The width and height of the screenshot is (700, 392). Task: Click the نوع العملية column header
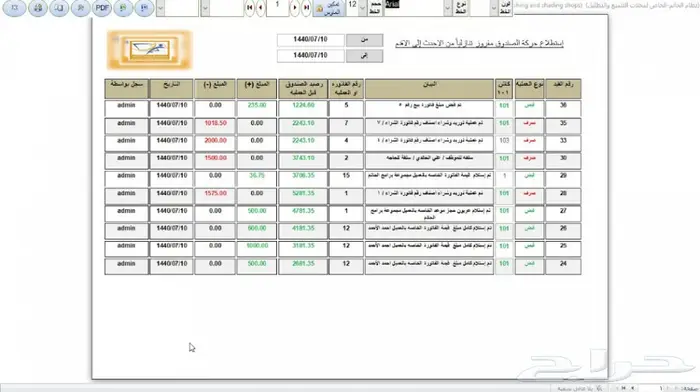[x=529, y=89]
